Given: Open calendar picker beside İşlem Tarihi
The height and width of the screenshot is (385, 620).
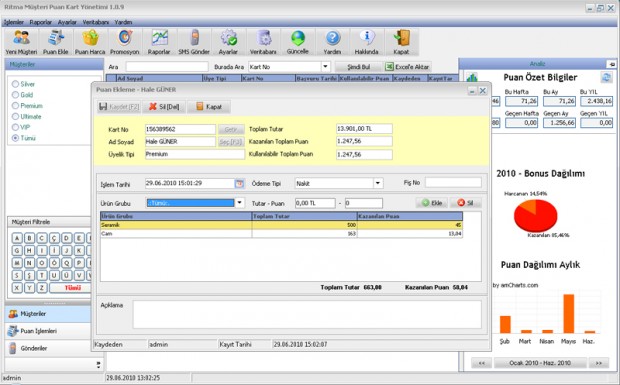Looking at the screenshot, I should 239,183.
